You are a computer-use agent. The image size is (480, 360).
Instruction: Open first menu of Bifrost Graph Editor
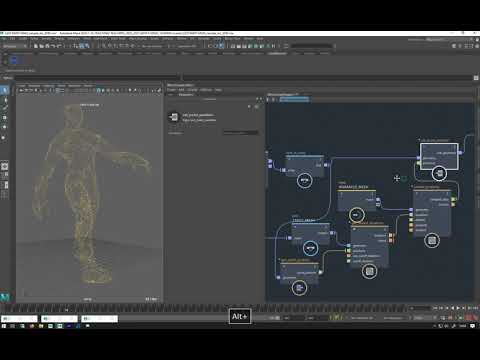171,90
